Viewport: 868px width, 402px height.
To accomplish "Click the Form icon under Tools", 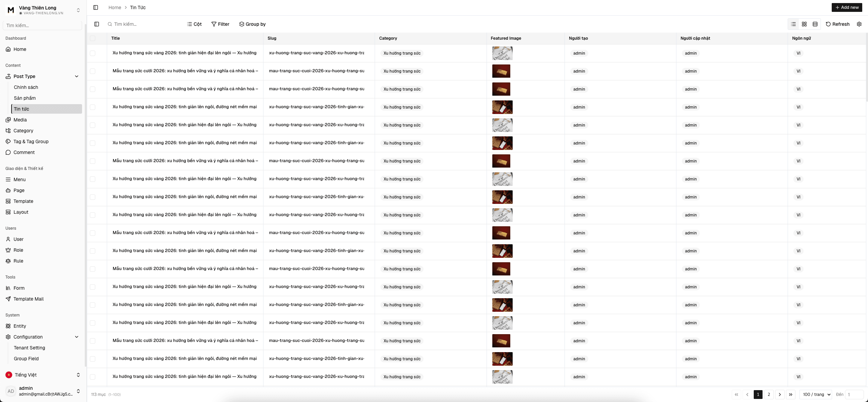I will coord(8,288).
